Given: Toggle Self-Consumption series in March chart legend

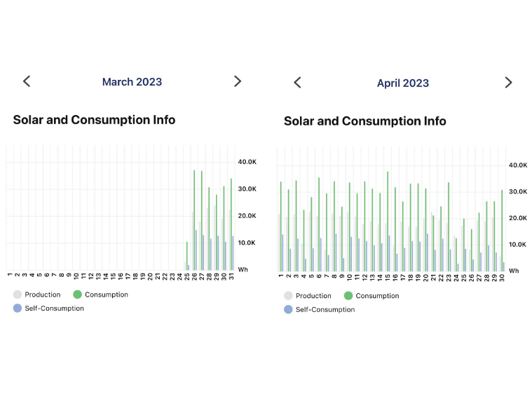Looking at the screenshot, I should [x=54, y=309].
